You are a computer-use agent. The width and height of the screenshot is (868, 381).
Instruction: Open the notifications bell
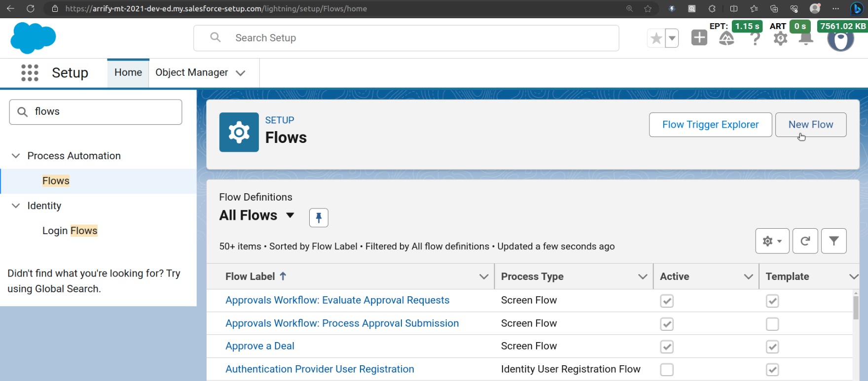(805, 38)
